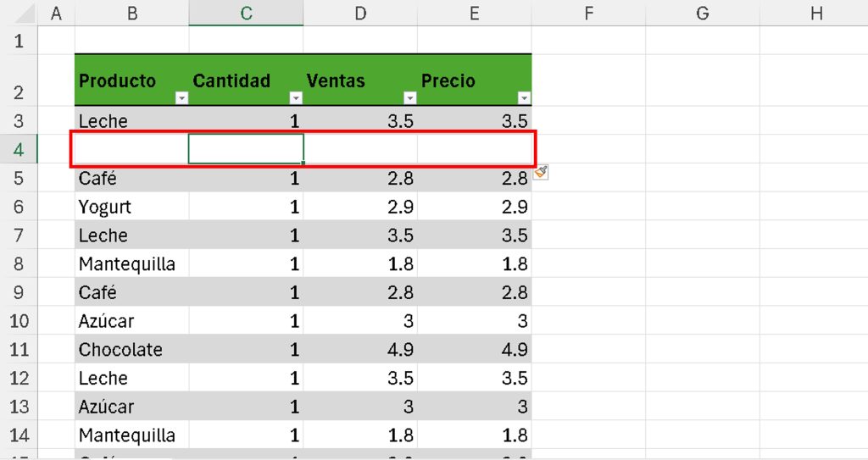The width and height of the screenshot is (868, 460).
Task: Select column F header
Action: click(x=588, y=13)
